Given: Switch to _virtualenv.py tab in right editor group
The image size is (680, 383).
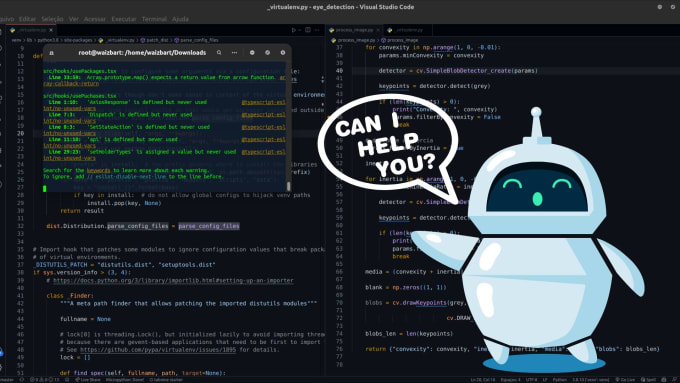Looking at the screenshot, I should pyautogui.click(x=407, y=30).
